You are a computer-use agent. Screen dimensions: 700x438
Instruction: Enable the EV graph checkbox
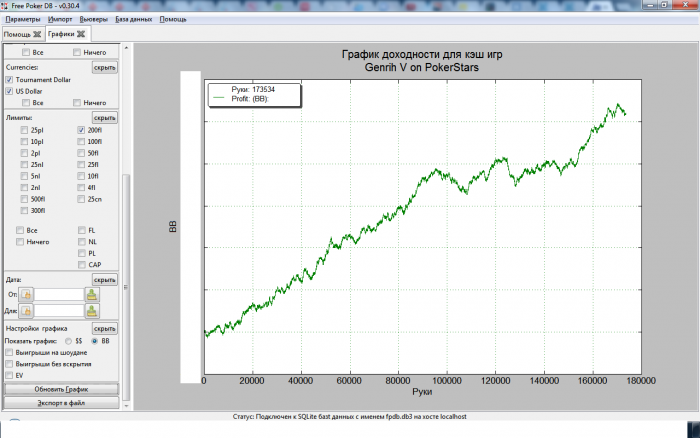pos(9,375)
